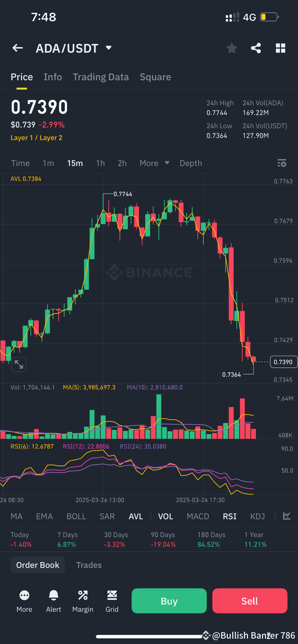Tap the chart settings icon right of Depth

pos(282,163)
